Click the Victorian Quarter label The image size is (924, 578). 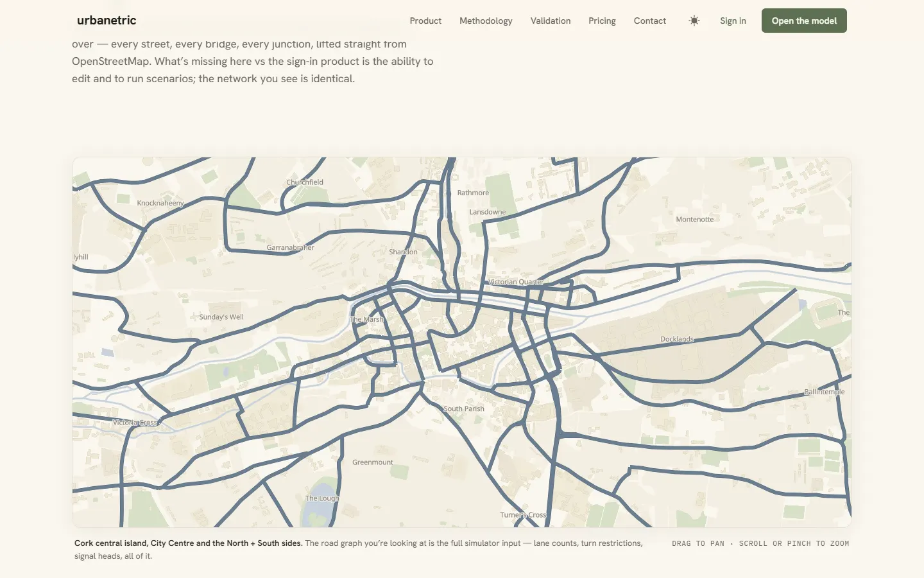pyautogui.click(x=516, y=282)
